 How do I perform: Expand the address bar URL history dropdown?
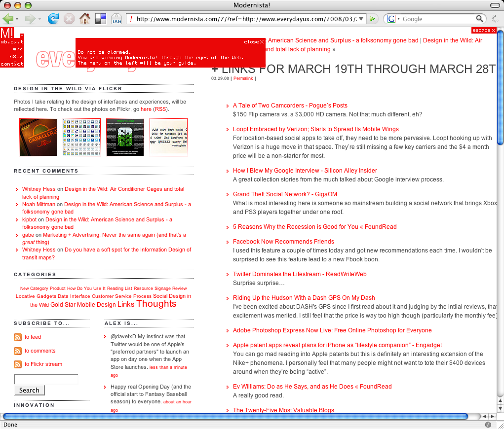[361, 19]
